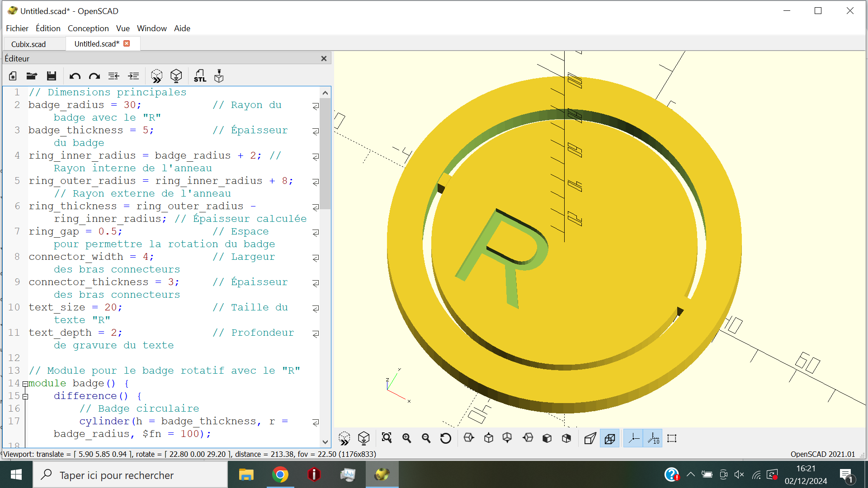Toggle Orthogonal projection
868x488 pixels.
pos(609,438)
